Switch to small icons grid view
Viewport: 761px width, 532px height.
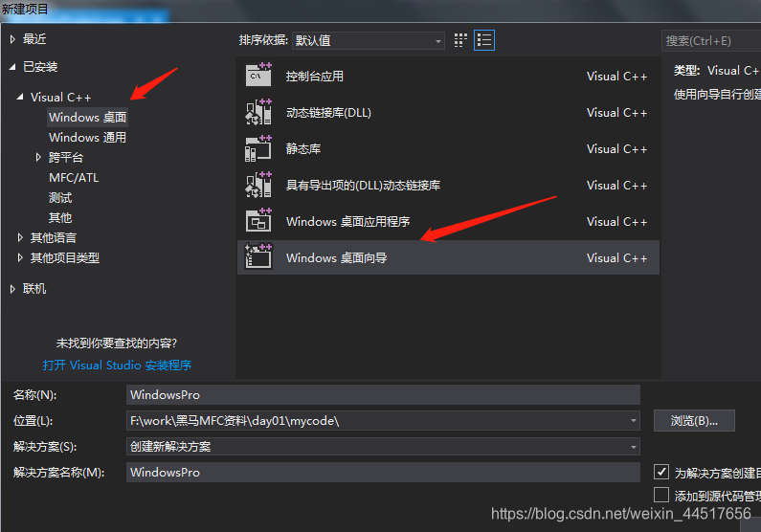pyautogui.click(x=460, y=40)
